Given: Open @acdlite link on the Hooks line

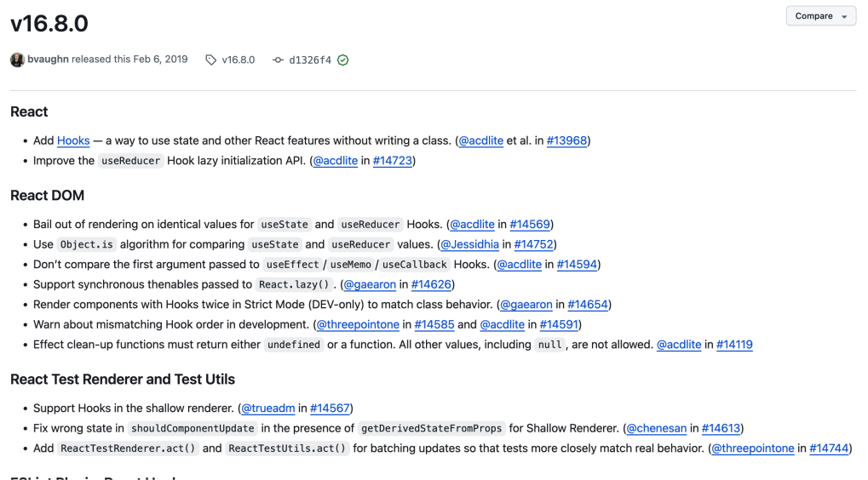Looking at the screenshot, I should click(481, 140).
